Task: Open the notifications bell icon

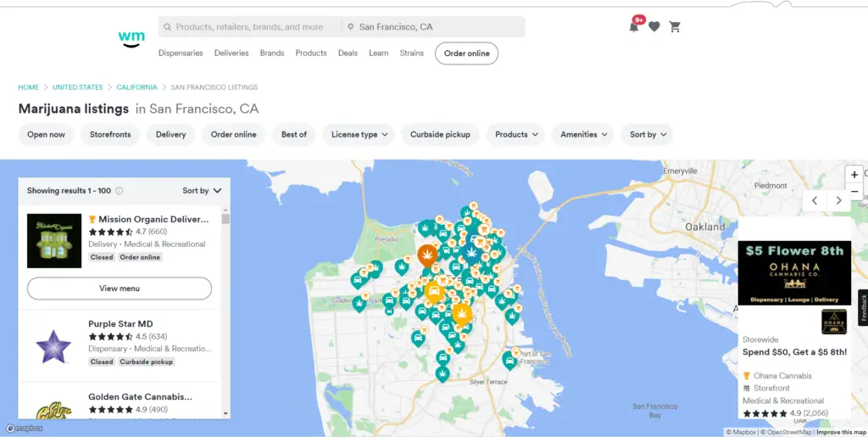Action: [634, 26]
